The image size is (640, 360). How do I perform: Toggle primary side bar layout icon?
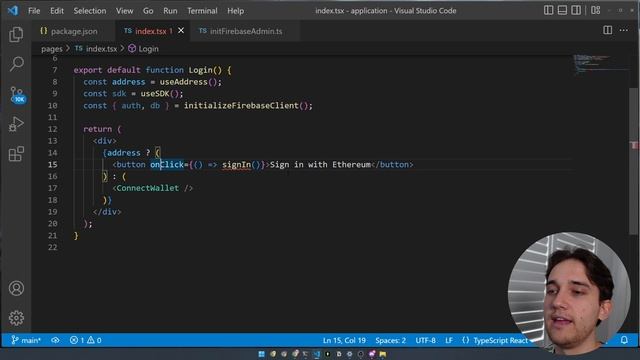click(549, 10)
